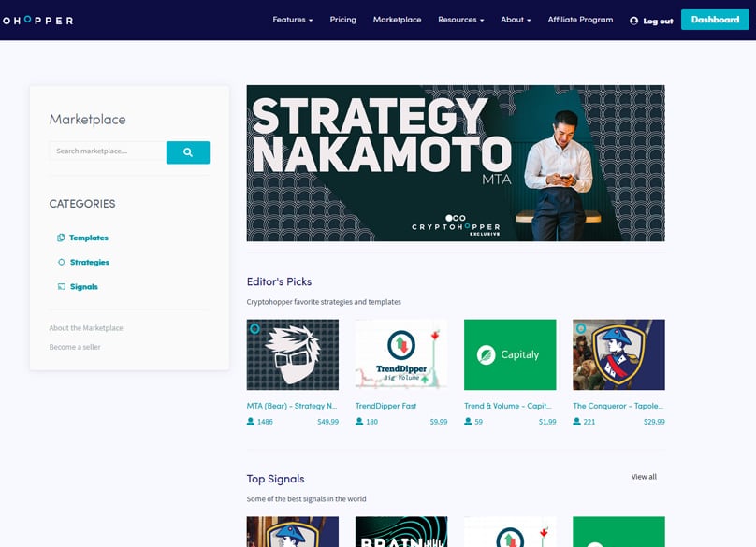Click subscriber icon under MTA (Bear) strategy

click(251, 422)
